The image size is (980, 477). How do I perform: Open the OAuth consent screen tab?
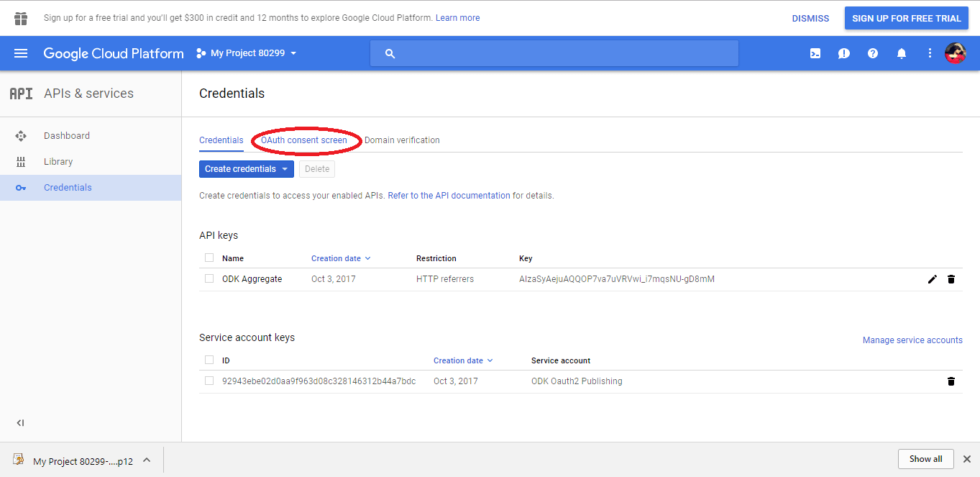(x=304, y=140)
